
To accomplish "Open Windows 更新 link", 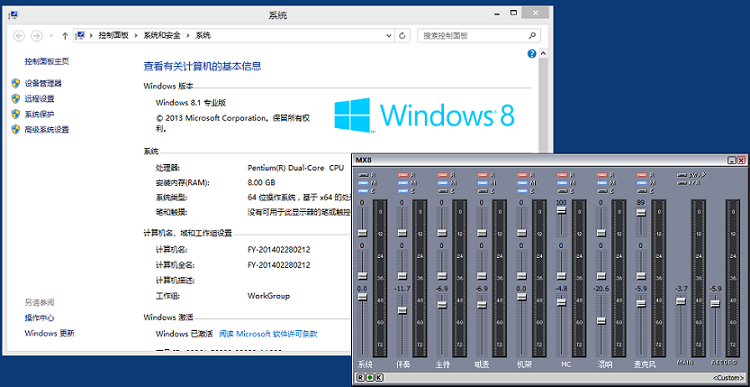I will [50, 333].
